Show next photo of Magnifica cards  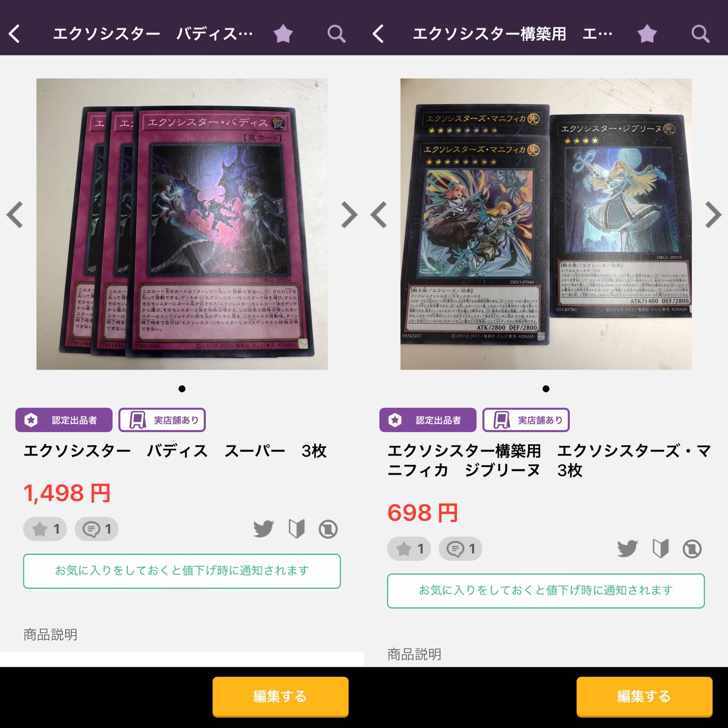pyautogui.click(x=713, y=215)
